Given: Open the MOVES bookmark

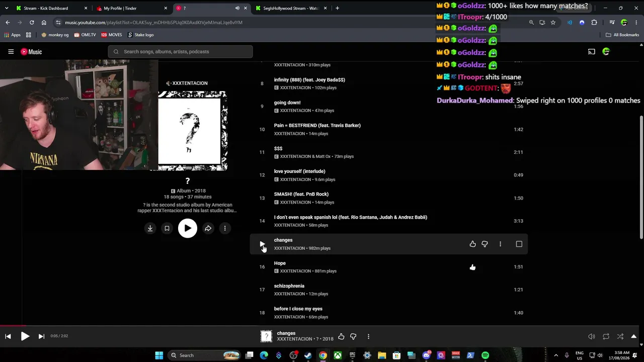Looking at the screenshot, I should (112, 35).
